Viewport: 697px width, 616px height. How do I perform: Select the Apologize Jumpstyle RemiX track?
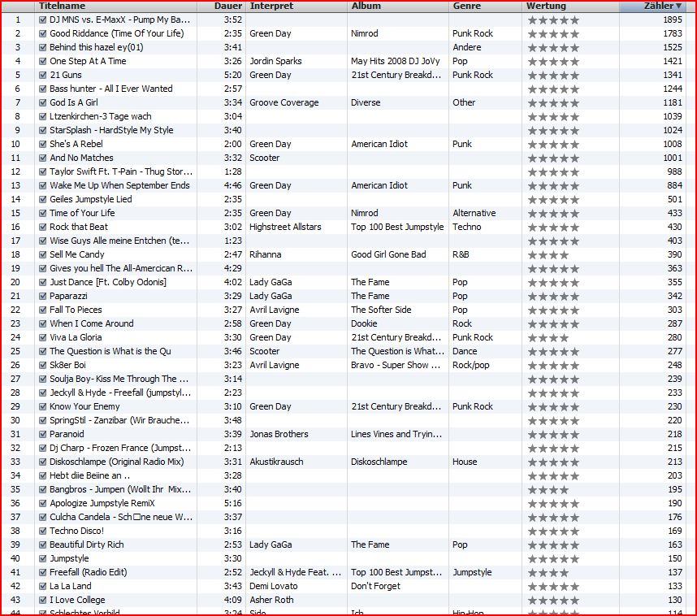102,503
